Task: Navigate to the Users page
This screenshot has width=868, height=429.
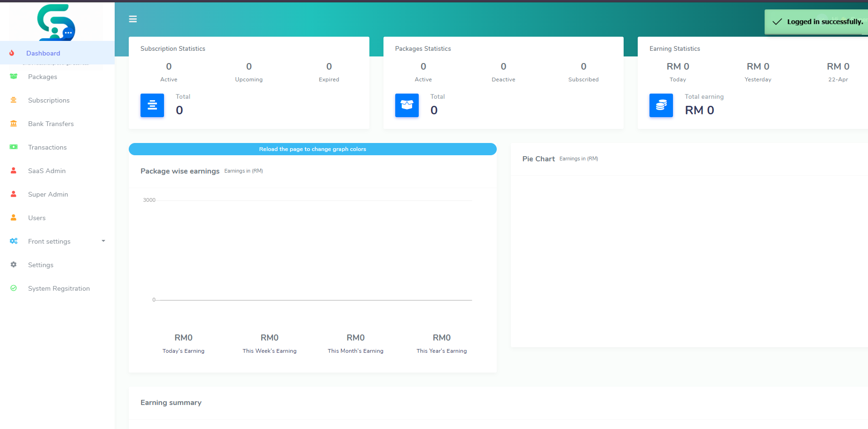Action: [37, 218]
